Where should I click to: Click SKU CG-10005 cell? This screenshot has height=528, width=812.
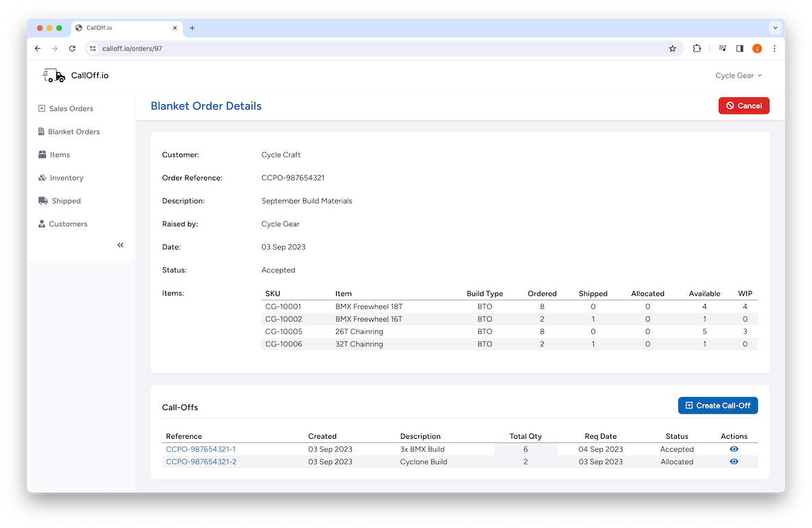click(x=284, y=331)
